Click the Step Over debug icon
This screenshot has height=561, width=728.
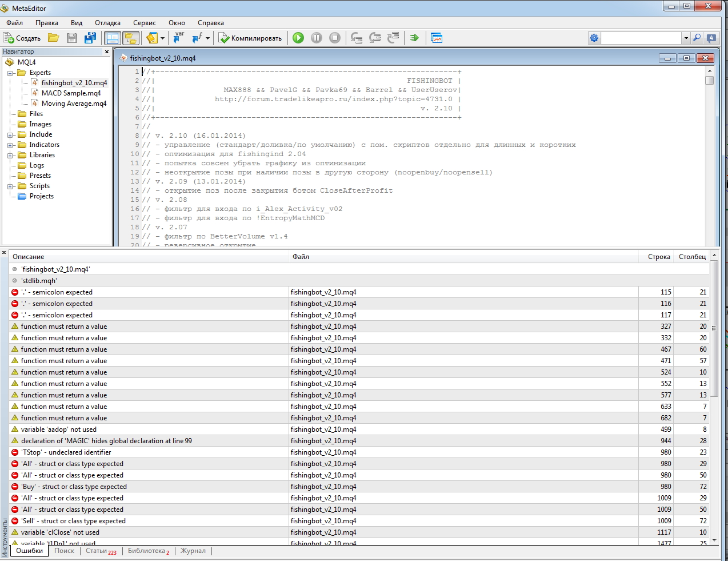375,38
